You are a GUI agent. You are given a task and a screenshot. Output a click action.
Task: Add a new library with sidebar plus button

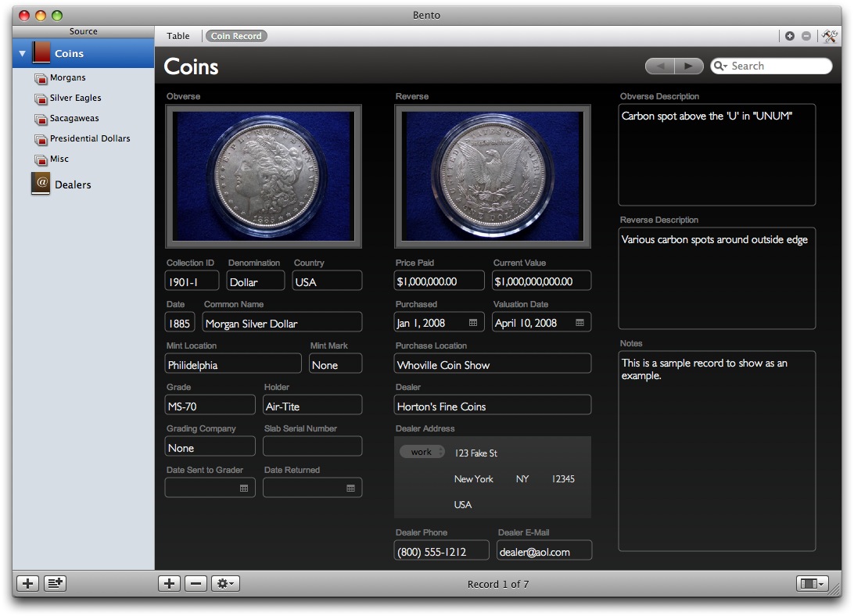(28, 584)
